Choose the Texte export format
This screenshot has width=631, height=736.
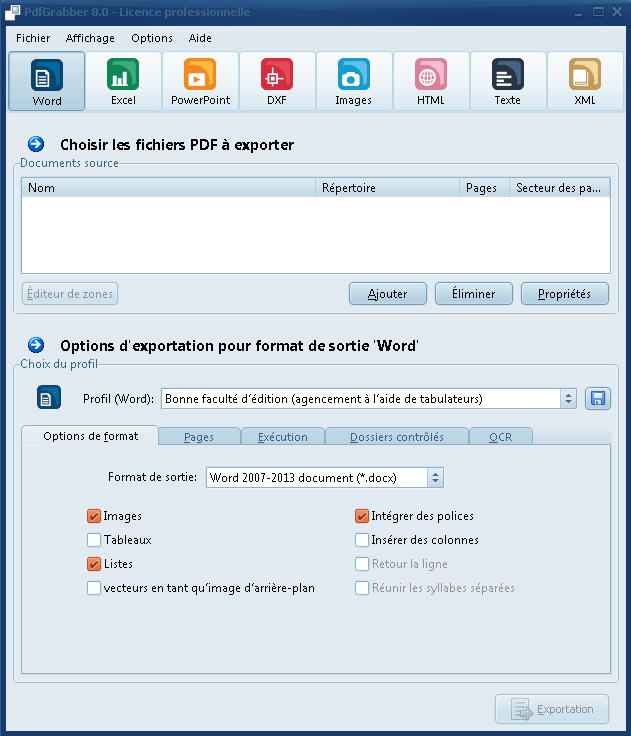508,81
